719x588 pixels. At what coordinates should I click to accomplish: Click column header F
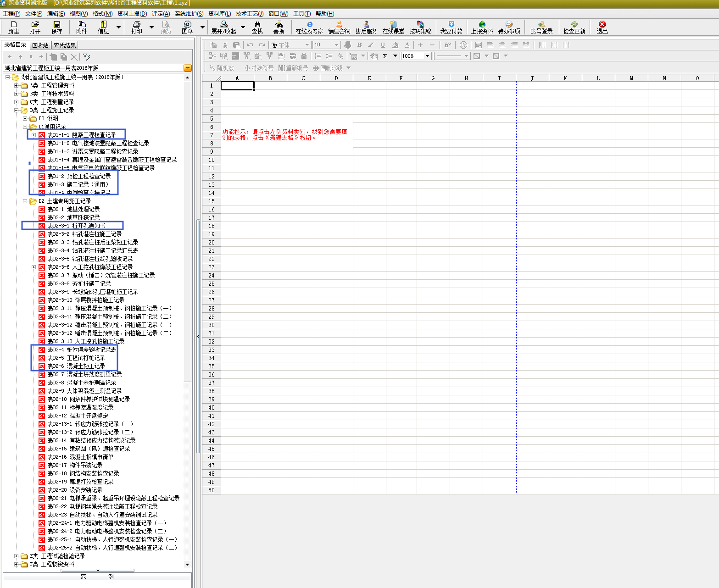click(x=401, y=78)
